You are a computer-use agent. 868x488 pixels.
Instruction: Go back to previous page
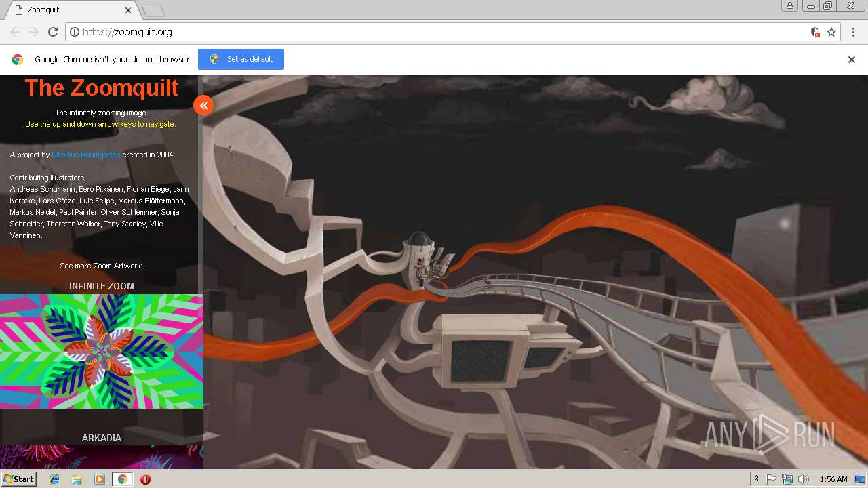point(15,32)
